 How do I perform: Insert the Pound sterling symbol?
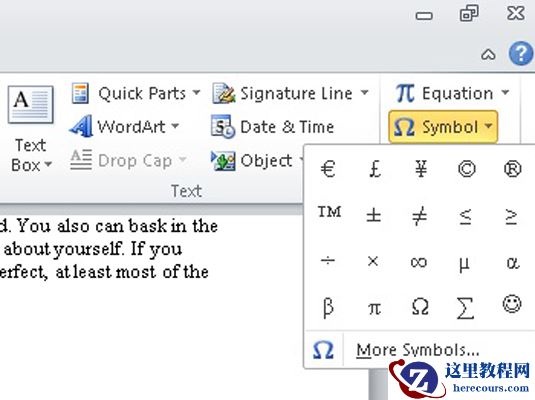[x=375, y=169]
